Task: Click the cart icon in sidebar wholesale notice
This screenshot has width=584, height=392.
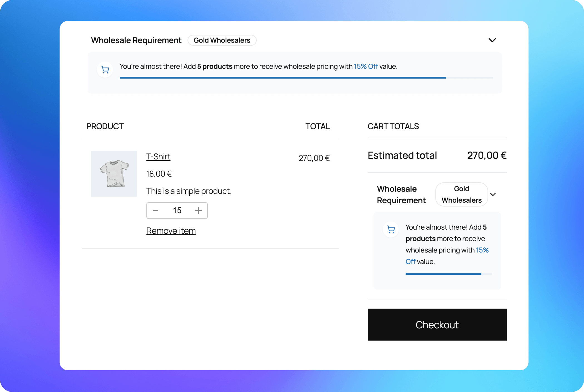Action: pyautogui.click(x=391, y=230)
